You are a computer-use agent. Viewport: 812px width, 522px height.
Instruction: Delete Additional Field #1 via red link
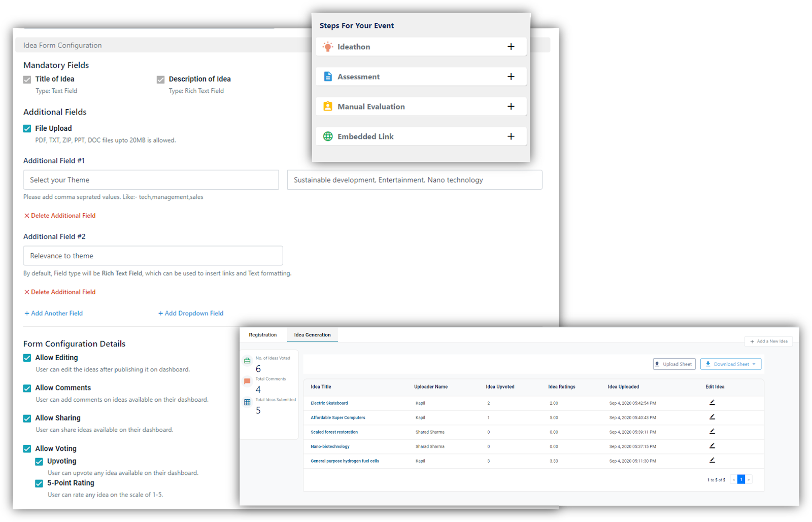click(60, 216)
